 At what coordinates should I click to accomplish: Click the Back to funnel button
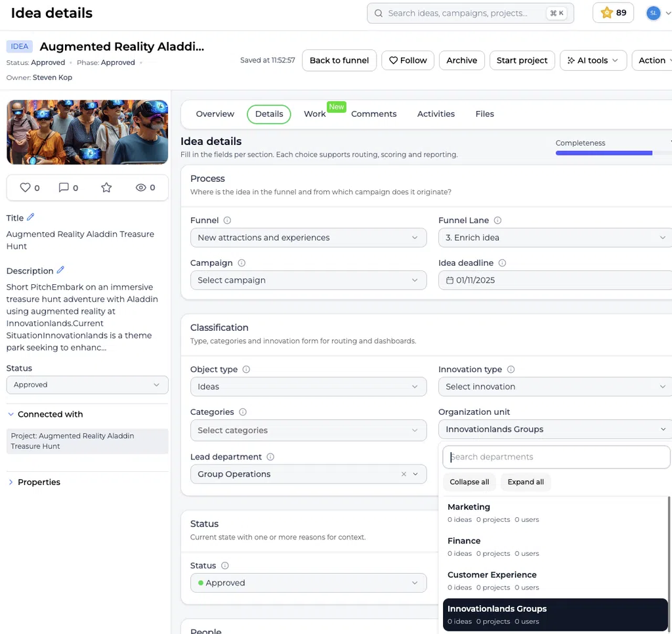(x=339, y=60)
